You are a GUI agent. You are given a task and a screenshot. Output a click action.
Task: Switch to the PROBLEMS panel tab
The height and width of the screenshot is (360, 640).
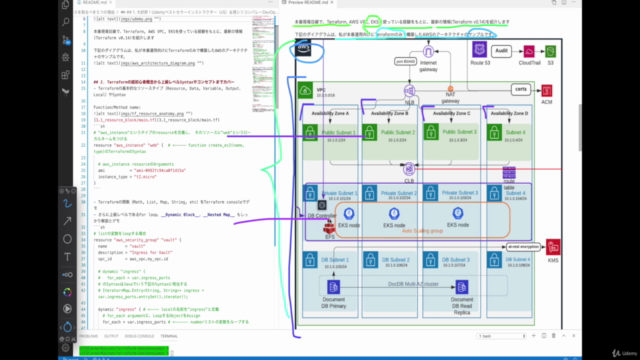click(x=89, y=336)
